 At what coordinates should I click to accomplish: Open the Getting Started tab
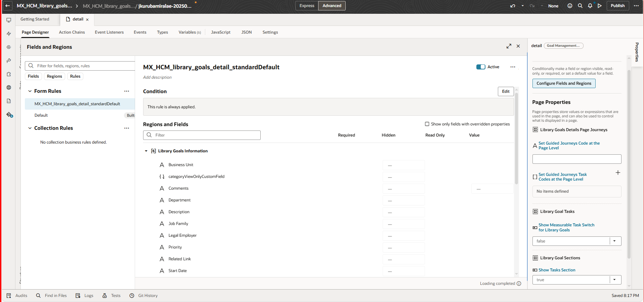35,19
